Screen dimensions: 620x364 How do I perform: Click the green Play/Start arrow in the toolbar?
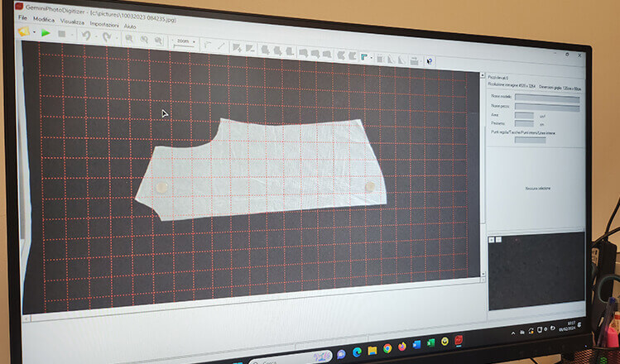click(46, 33)
